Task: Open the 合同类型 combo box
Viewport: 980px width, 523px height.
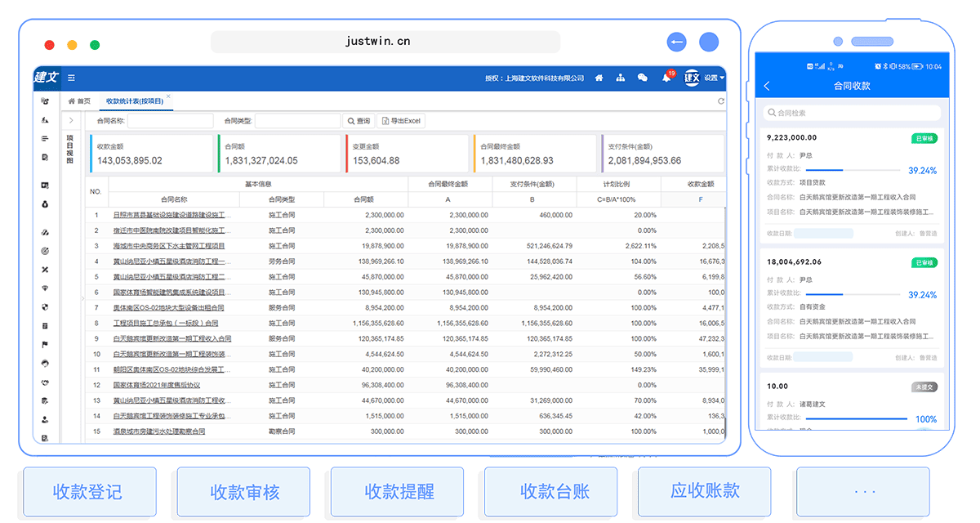Action: pos(297,121)
